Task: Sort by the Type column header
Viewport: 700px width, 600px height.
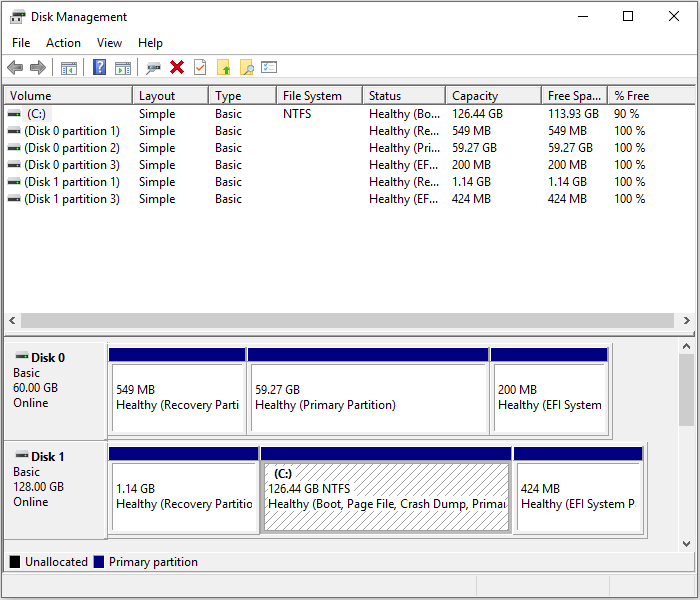Action: [x=242, y=96]
